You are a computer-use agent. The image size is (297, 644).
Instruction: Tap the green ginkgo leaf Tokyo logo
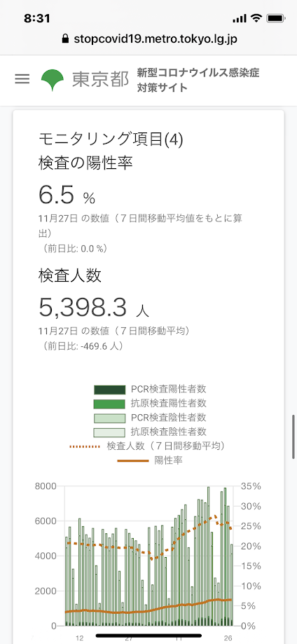pyautogui.click(x=52, y=80)
